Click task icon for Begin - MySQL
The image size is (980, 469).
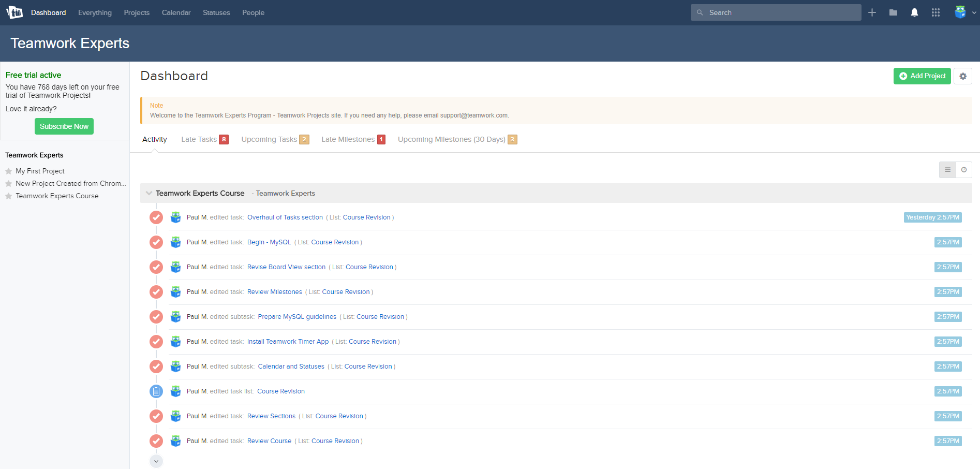pyautogui.click(x=156, y=242)
